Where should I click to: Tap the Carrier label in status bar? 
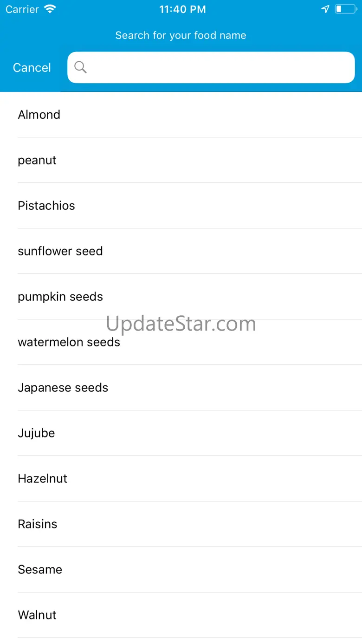[22, 9]
